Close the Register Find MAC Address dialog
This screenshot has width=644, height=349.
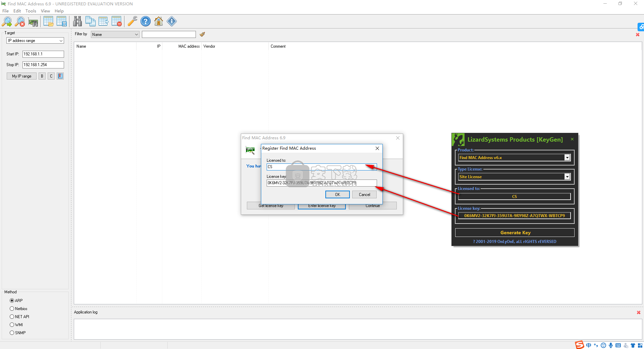(377, 148)
